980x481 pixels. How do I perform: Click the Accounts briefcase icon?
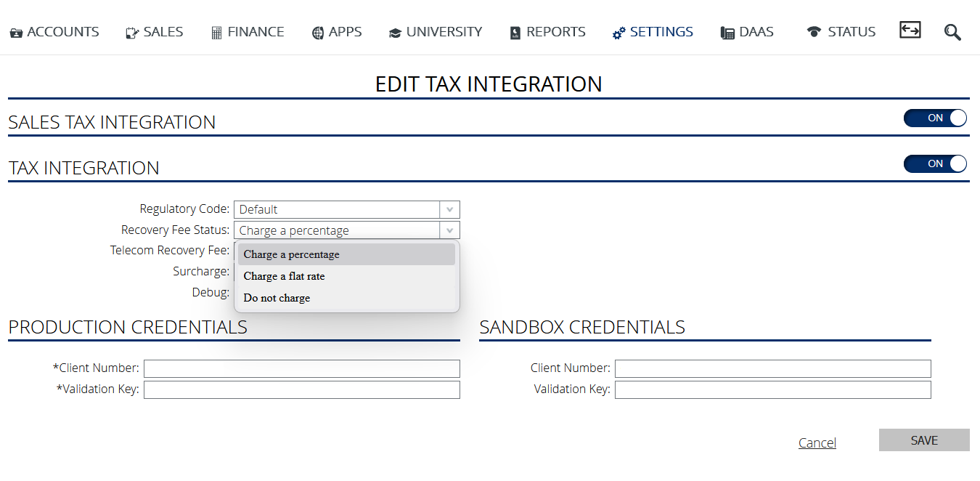[x=16, y=33]
